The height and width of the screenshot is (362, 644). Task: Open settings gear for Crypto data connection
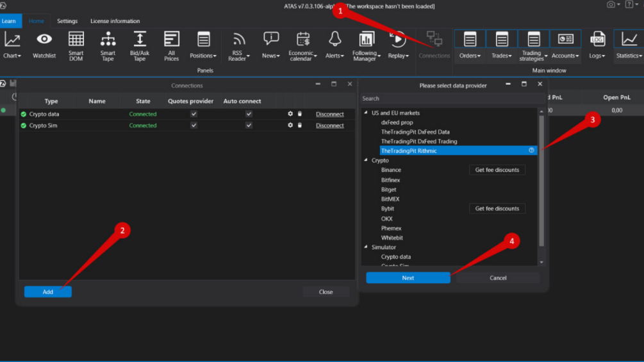(x=290, y=113)
